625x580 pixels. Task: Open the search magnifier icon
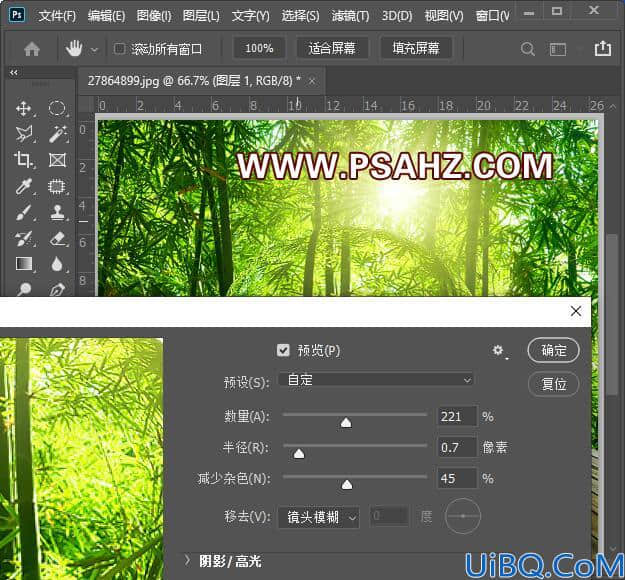(527, 49)
